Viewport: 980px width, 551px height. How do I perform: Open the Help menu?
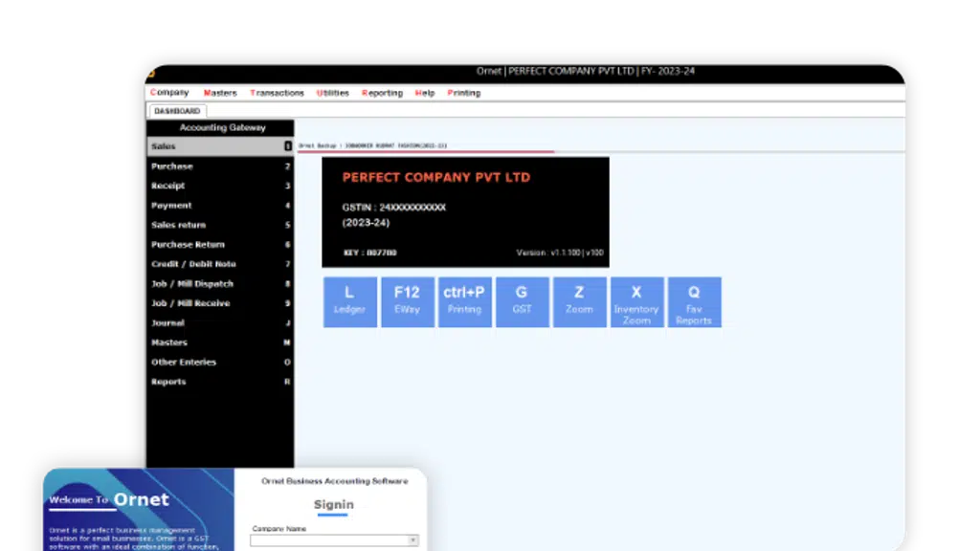(424, 93)
